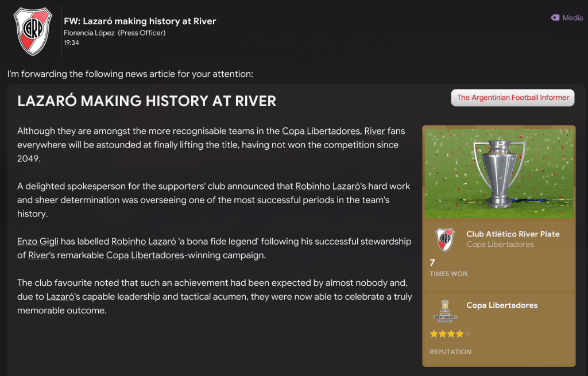588x376 pixels.
Task: Click the River link in first paragraph
Action: click(x=374, y=131)
